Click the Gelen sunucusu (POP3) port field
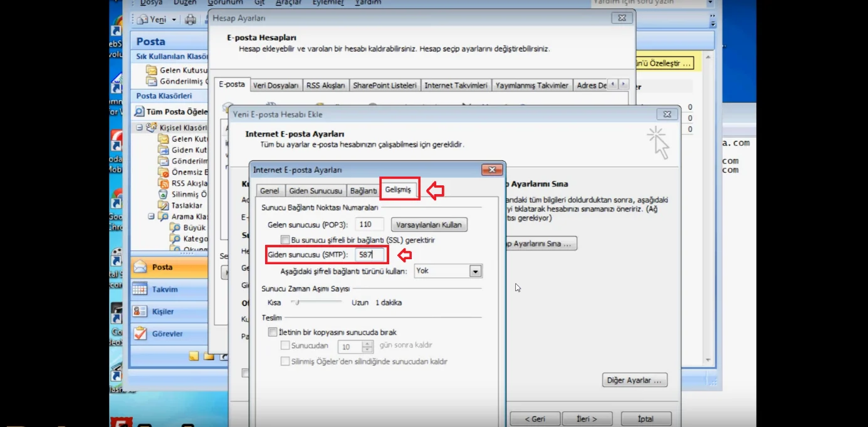The width and height of the screenshot is (868, 427). (x=369, y=224)
